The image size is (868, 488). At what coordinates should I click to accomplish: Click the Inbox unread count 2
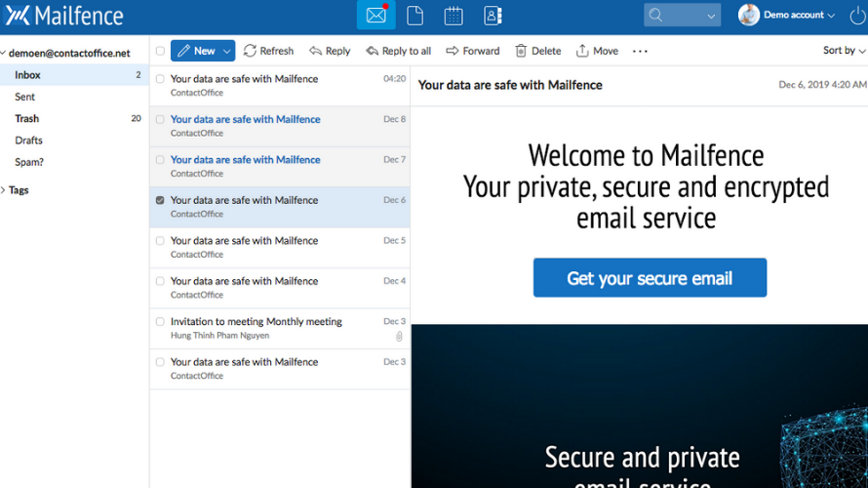click(x=138, y=75)
